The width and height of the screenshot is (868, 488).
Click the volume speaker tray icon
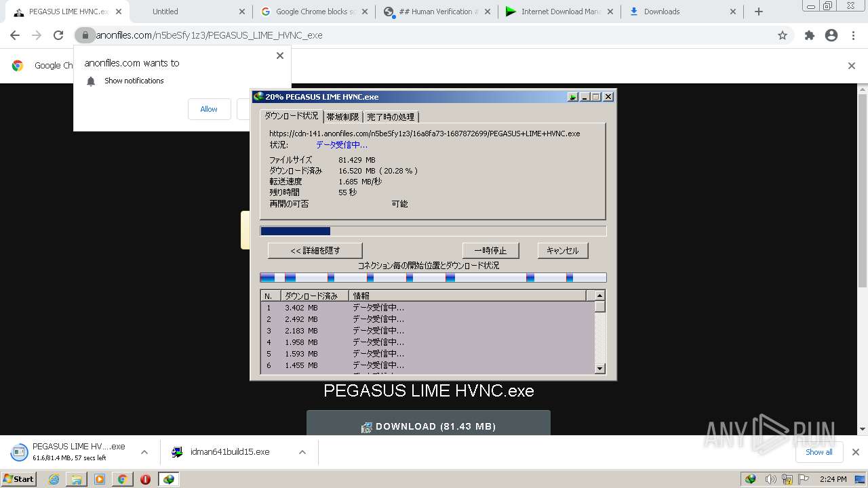coord(771,479)
